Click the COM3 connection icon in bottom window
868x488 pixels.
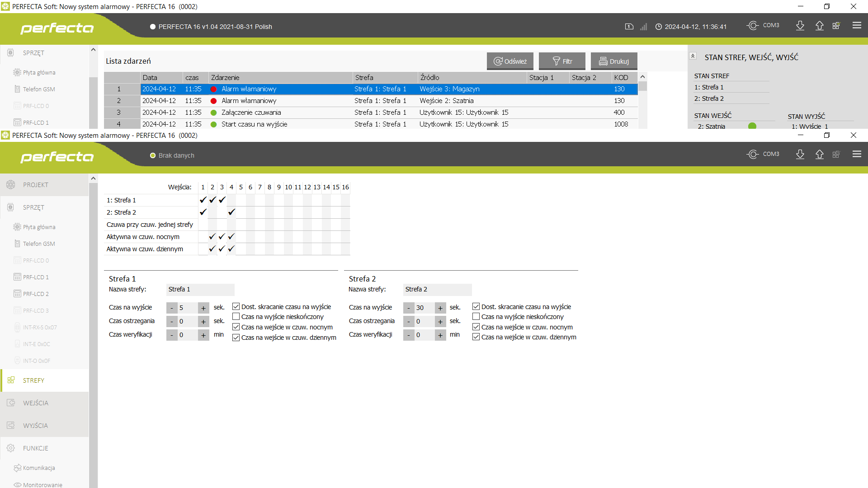753,155
